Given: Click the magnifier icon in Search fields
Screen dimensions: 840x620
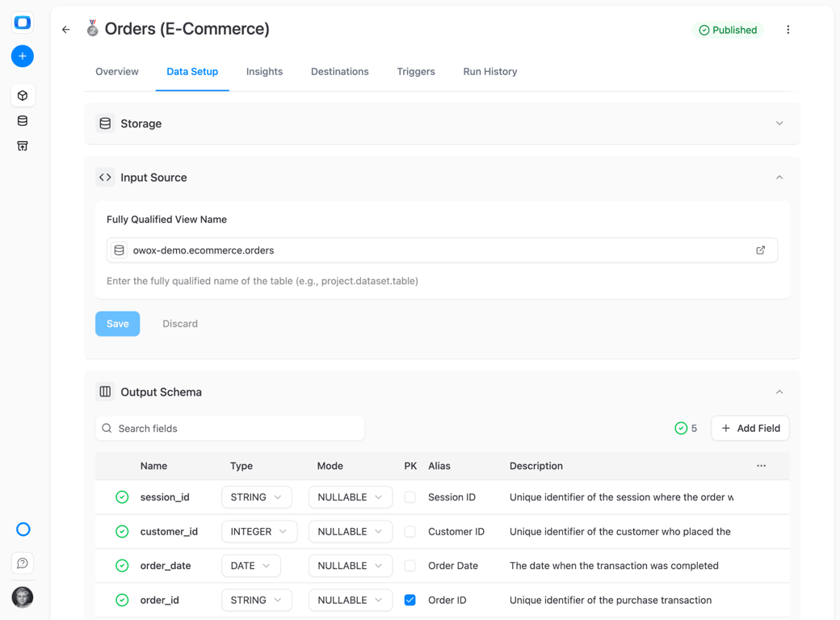Looking at the screenshot, I should click(107, 429).
